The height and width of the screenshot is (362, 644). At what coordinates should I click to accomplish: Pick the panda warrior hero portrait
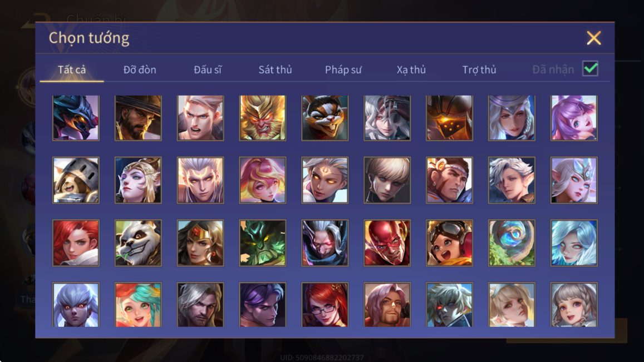(138, 242)
